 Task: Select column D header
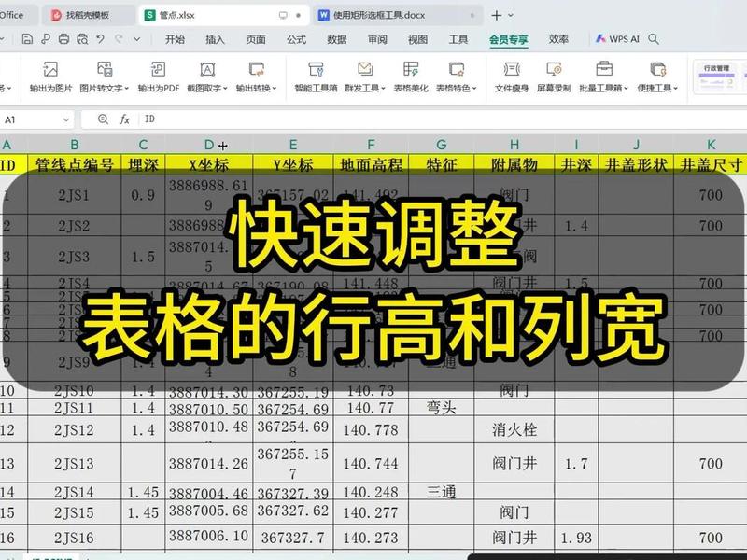[x=209, y=145]
